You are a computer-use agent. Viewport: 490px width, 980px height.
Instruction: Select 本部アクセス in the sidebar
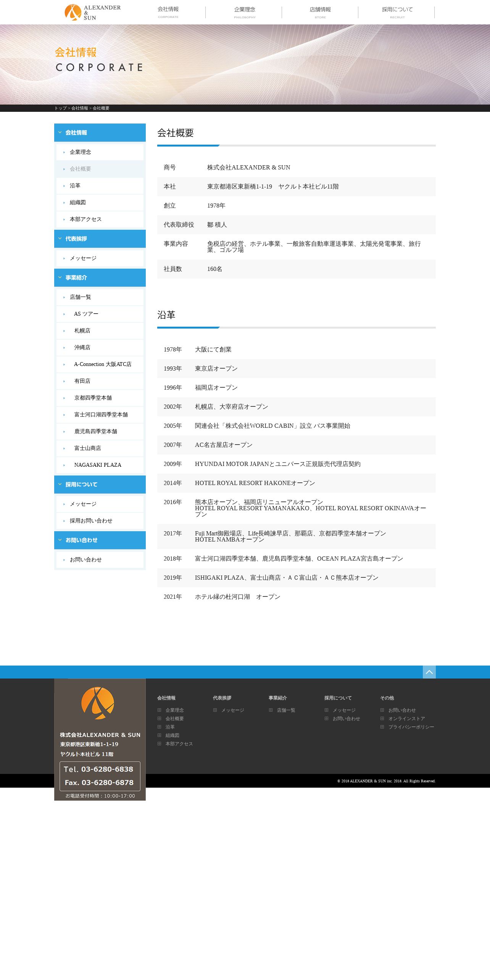tap(100, 219)
